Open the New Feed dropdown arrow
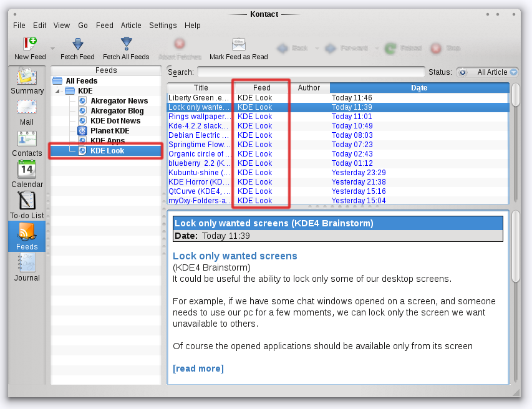This screenshot has height=409, width=532. point(52,49)
